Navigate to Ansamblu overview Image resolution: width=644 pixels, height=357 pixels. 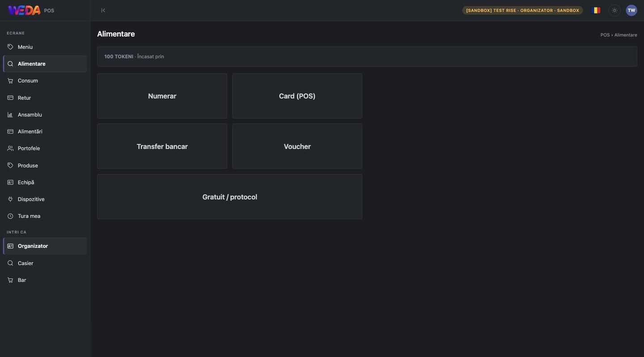point(45,115)
